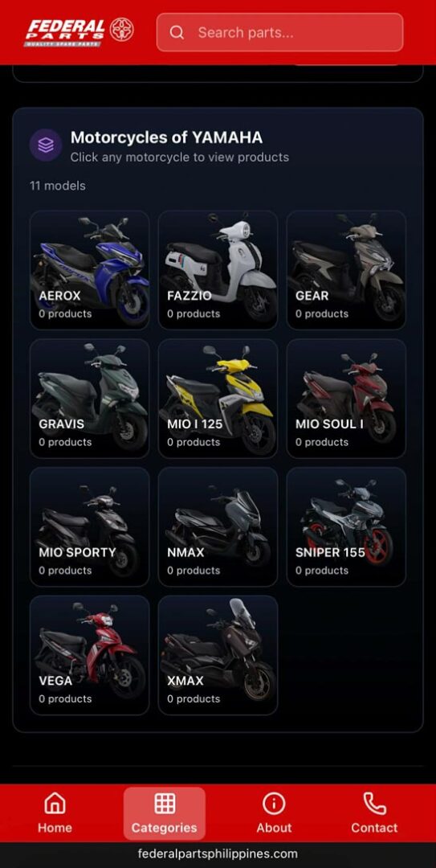Open the MIO I 125 card
Screen dimensions: 436x868
coord(218,399)
